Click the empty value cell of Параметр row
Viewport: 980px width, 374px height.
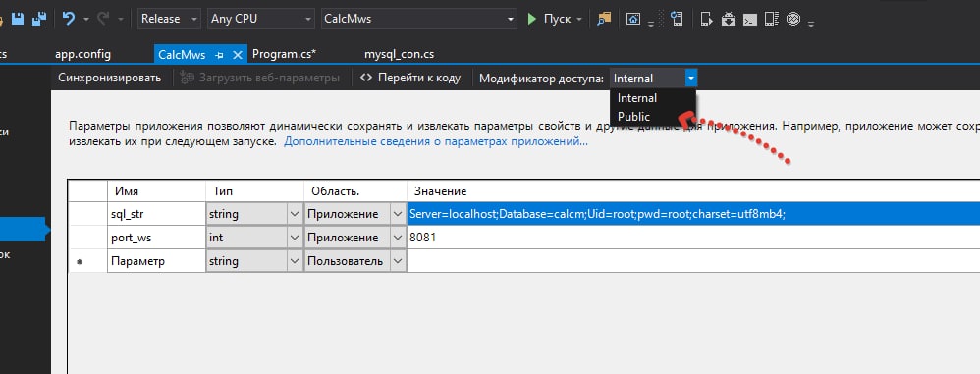693,261
